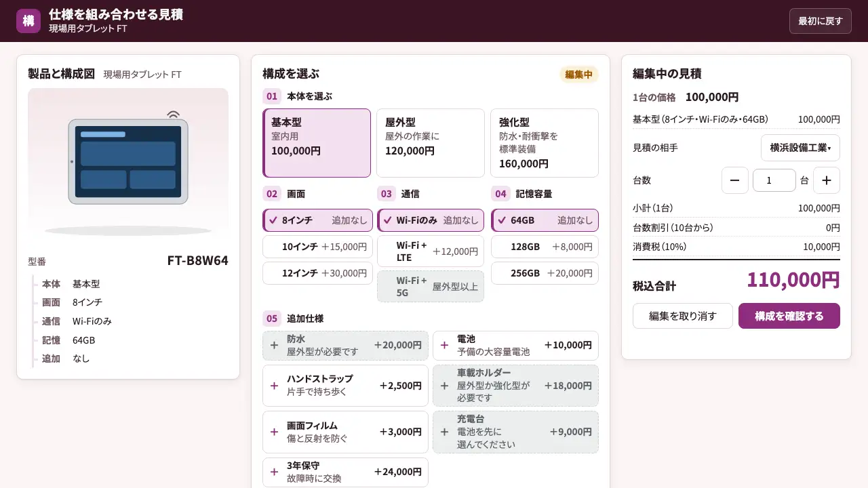Choose 256GB storage option

click(x=545, y=273)
